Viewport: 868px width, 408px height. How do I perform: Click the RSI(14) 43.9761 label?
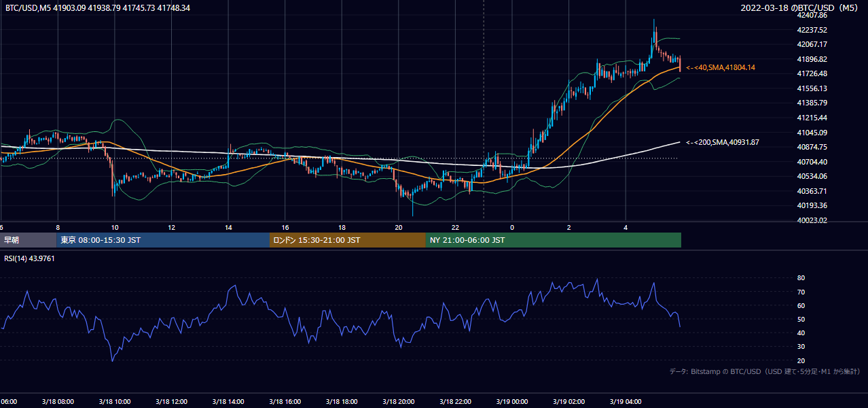(x=30, y=258)
